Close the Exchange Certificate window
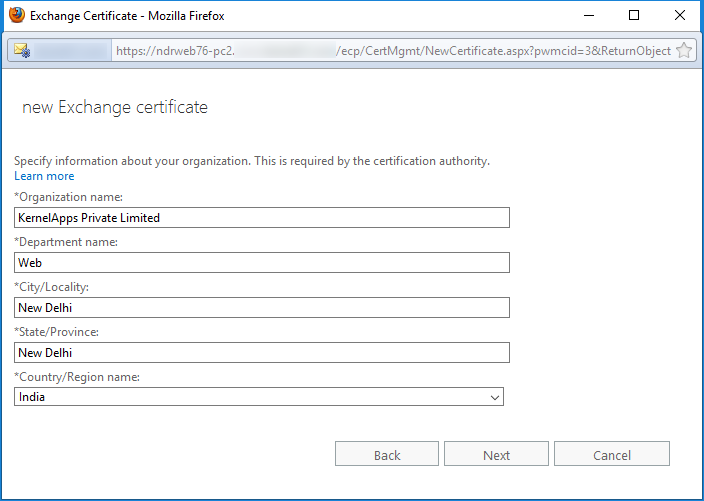704x501 pixels. click(680, 15)
